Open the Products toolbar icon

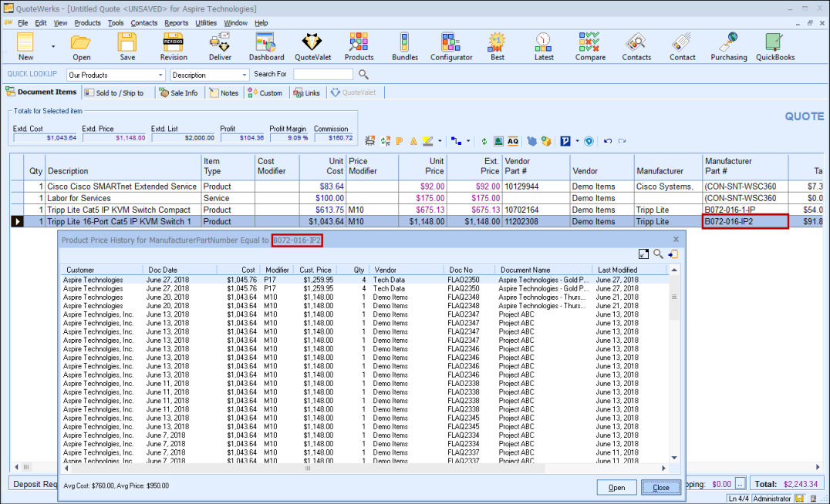pos(359,46)
